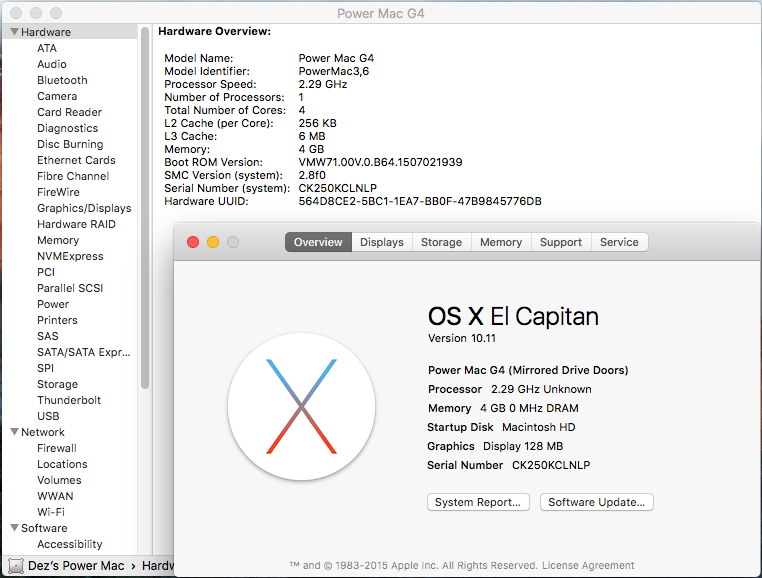Open the Displays tab
This screenshot has width=762, height=578.
tap(382, 242)
